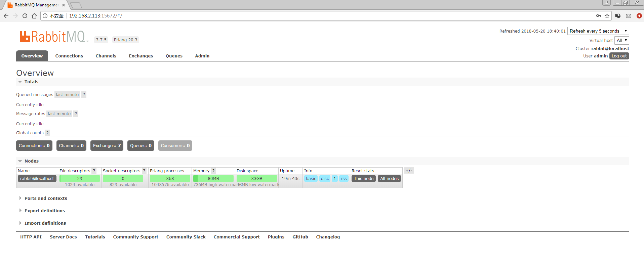Click the Consumers: 0 count button

click(175, 146)
